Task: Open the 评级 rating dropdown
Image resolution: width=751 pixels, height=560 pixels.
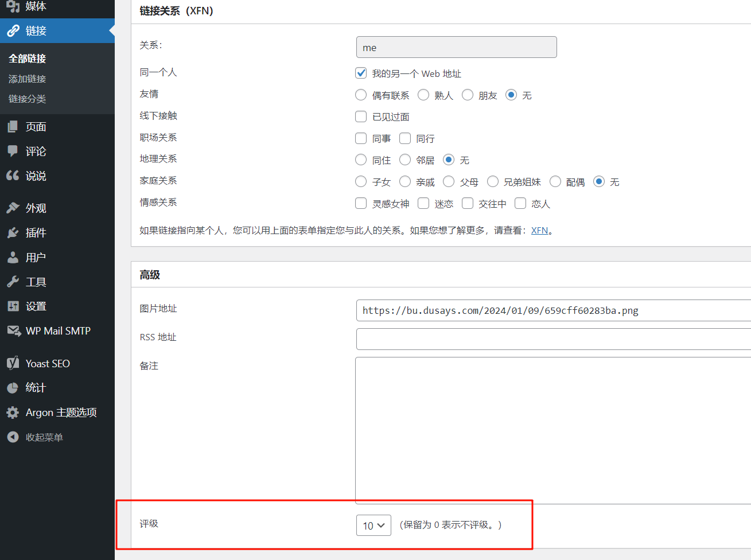Action: (373, 525)
